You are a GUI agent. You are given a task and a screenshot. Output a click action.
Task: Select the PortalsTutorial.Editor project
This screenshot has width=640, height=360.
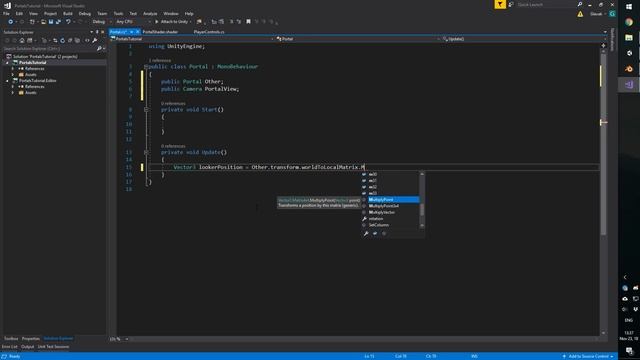tap(38, 80)
